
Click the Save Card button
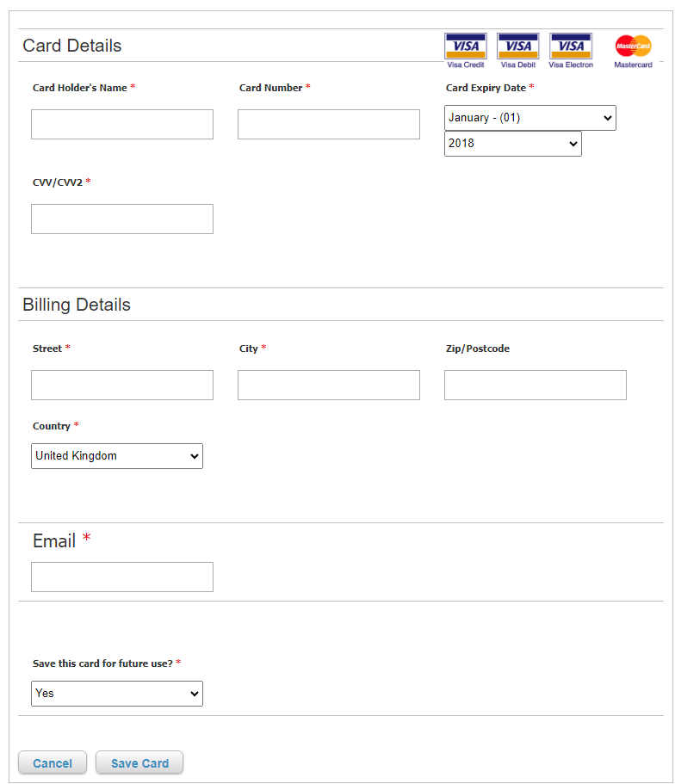[139, 762]
